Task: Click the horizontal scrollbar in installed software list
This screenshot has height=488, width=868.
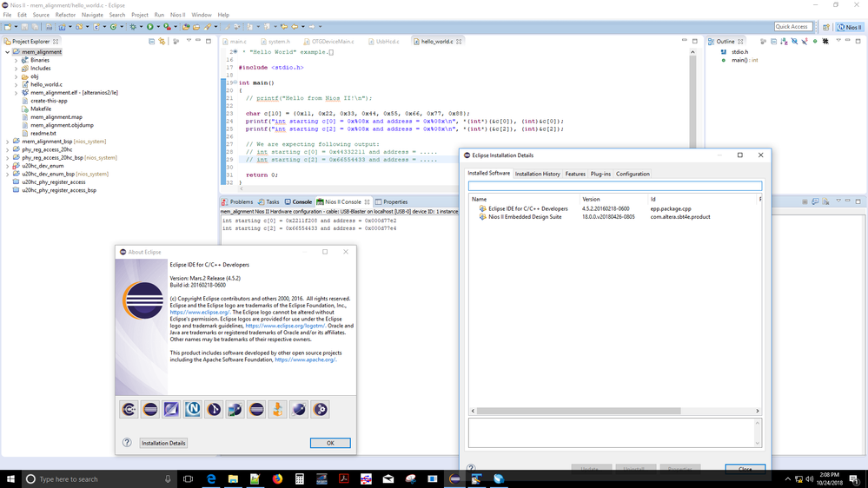Action: pyautogui.click(x=578, y=411)
